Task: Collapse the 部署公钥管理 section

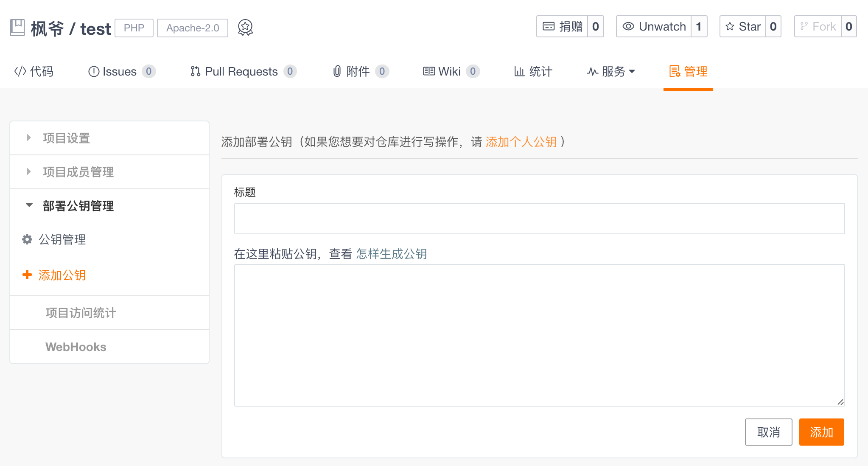Action: (x=78, y=206)
